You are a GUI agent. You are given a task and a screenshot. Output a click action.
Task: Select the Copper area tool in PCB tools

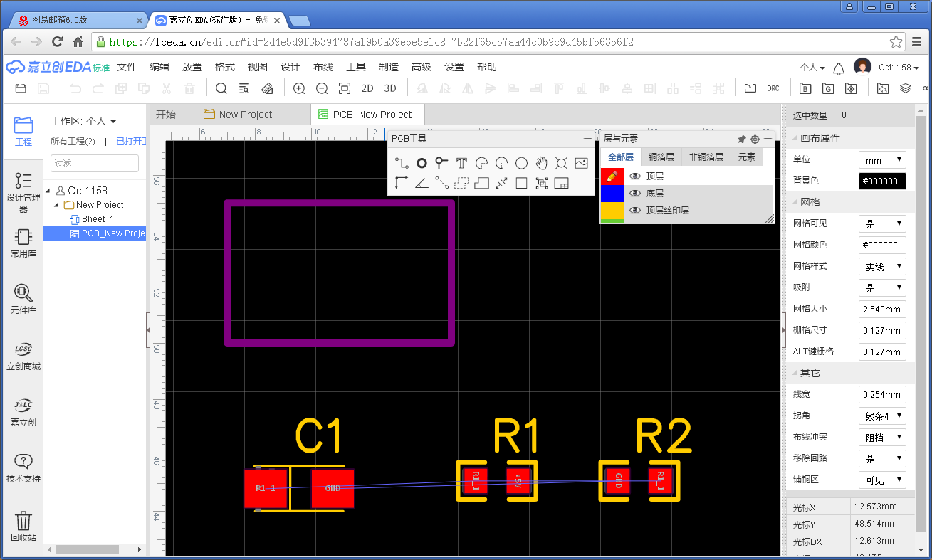coord(461,183)
